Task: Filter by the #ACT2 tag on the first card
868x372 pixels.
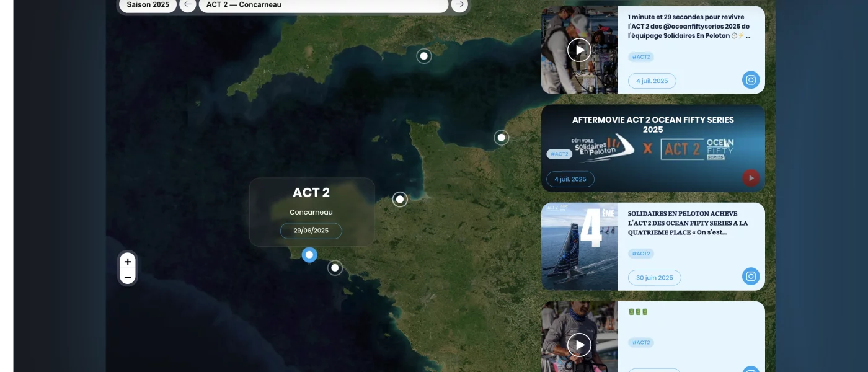Action: [641, 56]
